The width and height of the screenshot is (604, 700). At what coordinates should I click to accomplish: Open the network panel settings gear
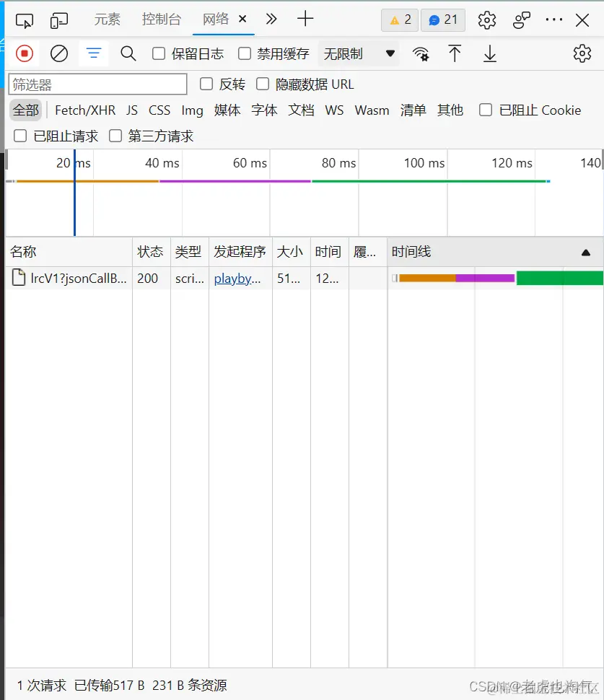click(582, 53)
